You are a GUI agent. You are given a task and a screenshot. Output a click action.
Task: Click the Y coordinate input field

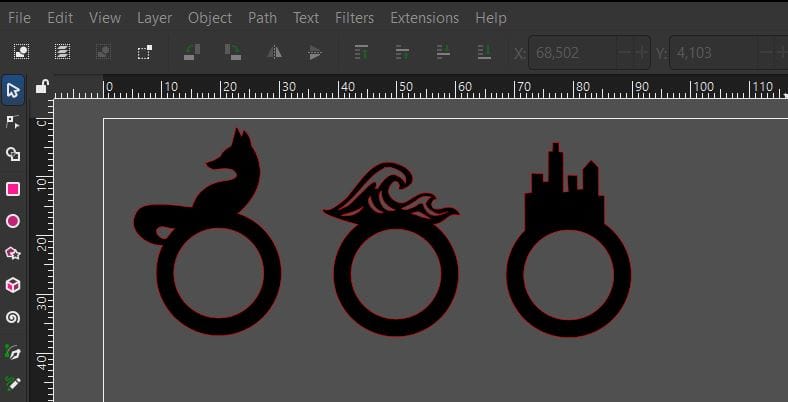click(x=705, y=52)
